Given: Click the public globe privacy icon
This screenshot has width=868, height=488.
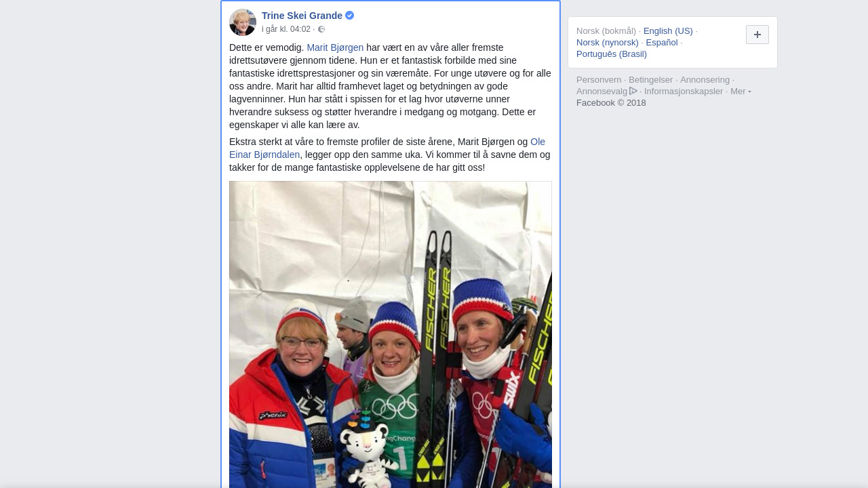Looking at the screenshot, I should point(321,29).
